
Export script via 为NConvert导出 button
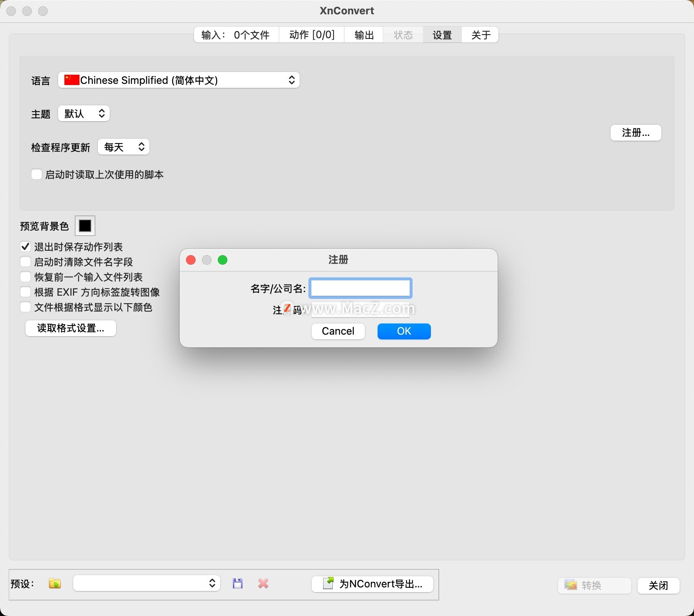372,584
